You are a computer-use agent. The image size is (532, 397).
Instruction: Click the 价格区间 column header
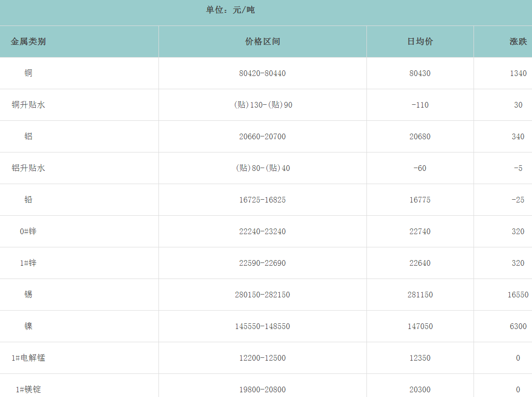coord(262,42)
